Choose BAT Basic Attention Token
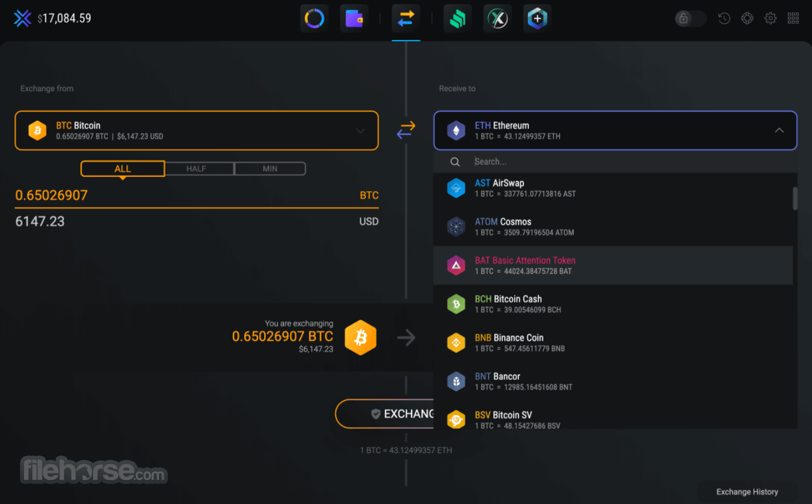 click(x=613, y=265)
